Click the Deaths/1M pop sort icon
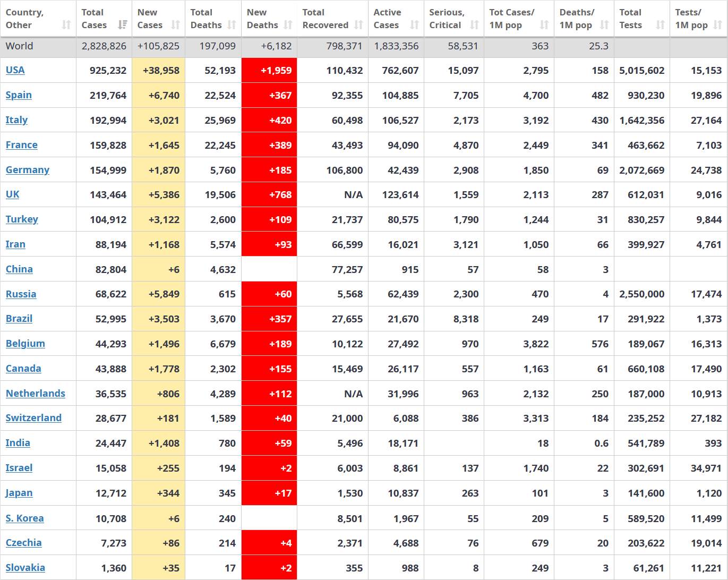The height and width of the screenshot is (580, 728). [x=604, y=25]
